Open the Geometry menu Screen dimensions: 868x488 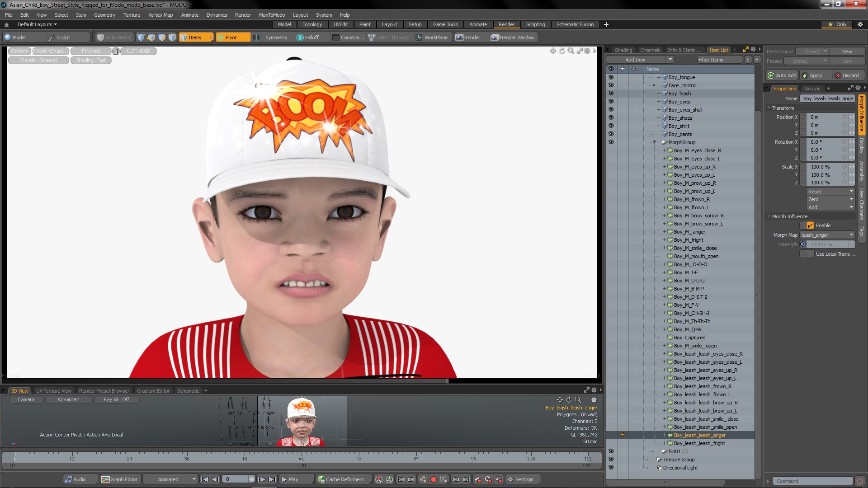pyautogui.click(x=104, y=15)
